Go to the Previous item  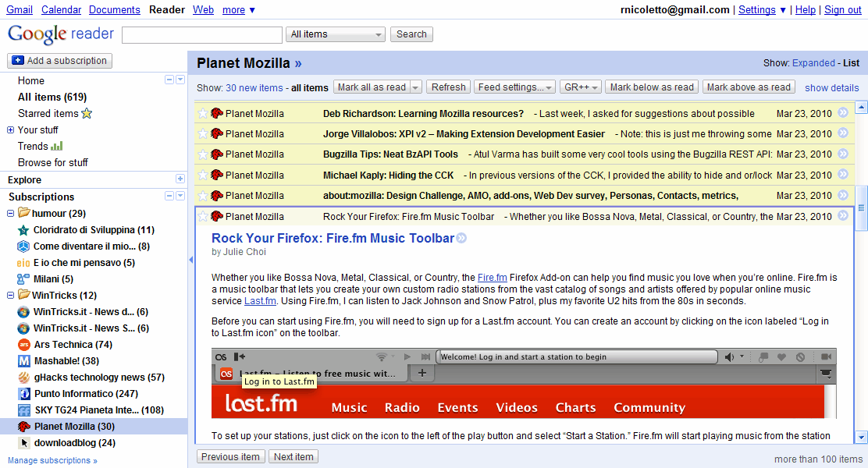pos(230,457)
